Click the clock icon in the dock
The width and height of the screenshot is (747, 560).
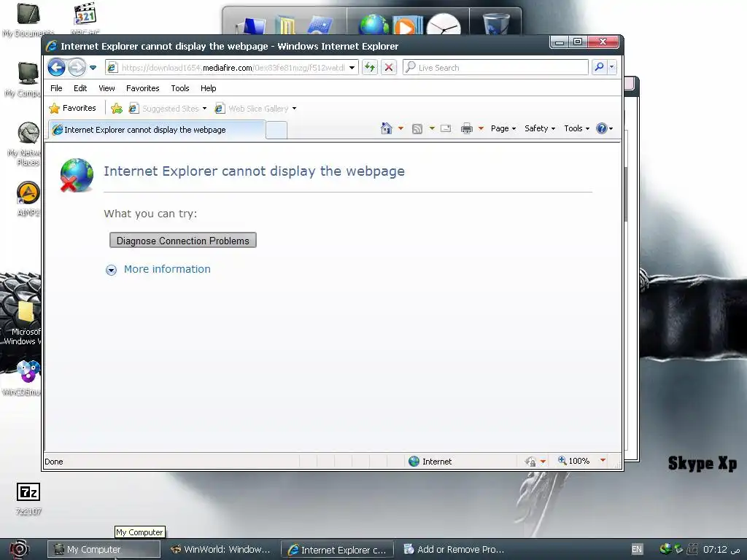[444, 25]
